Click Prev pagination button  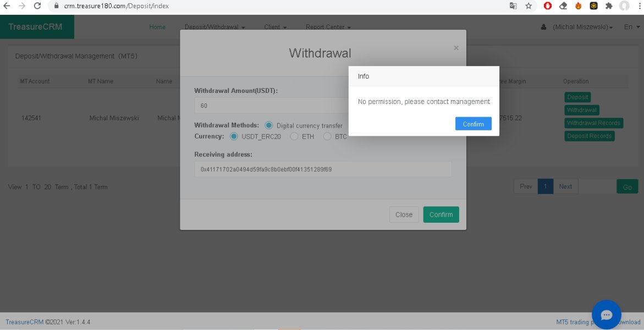click(x=526, y=186)
